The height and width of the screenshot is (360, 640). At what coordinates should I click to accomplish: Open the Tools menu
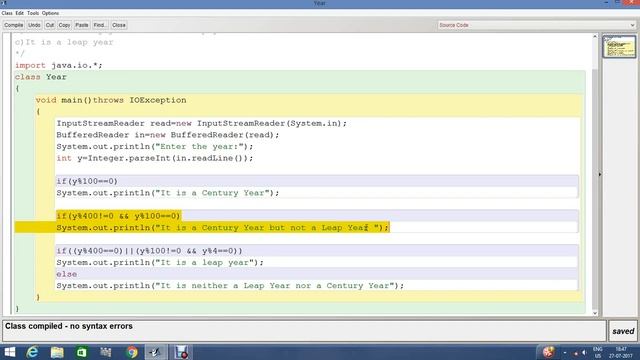[x=33, y=13]
